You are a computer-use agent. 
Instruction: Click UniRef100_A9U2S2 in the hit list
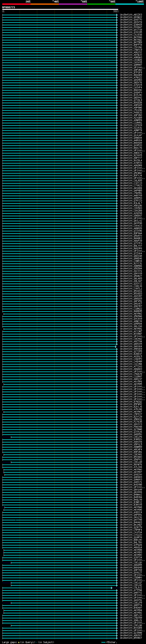click(131, 53)
